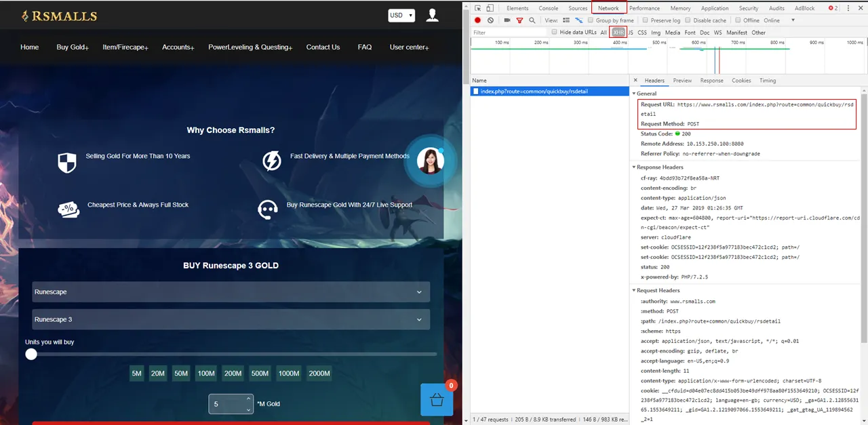Switch to the Preview tab
This screenshot has width=868, height=425.
682,81
